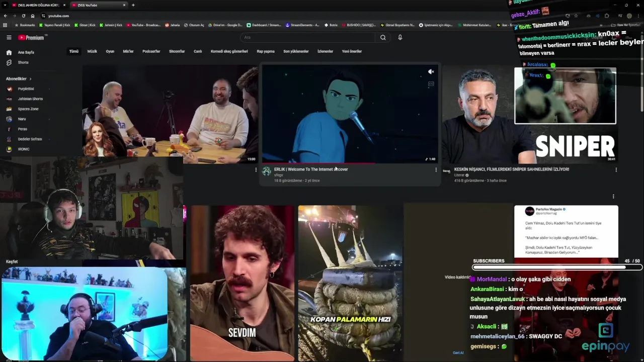Unmute the ERLIK video preview

tap(431, 72)
